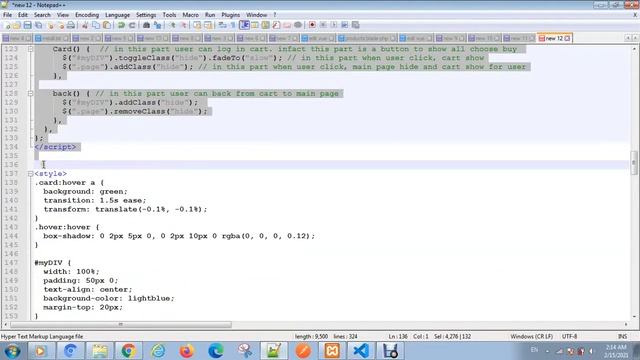
Task: Click the Open file toolbar icon
Action: click(17, 25)
